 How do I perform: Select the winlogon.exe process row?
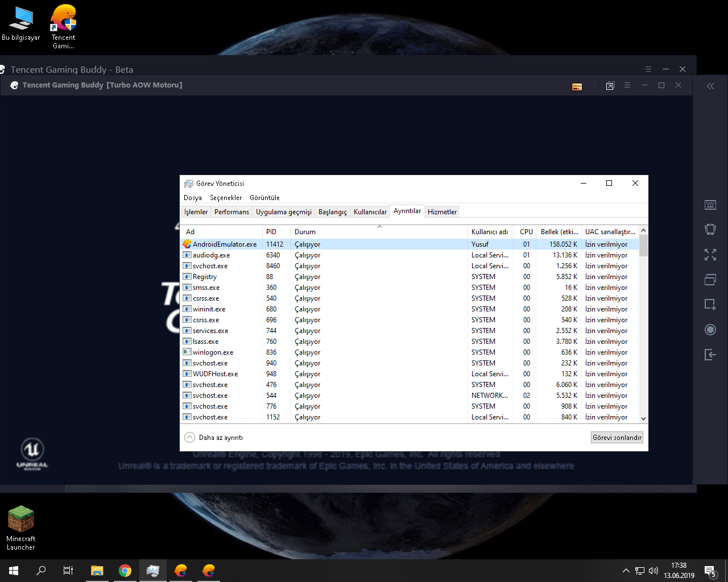coord(410,352)
